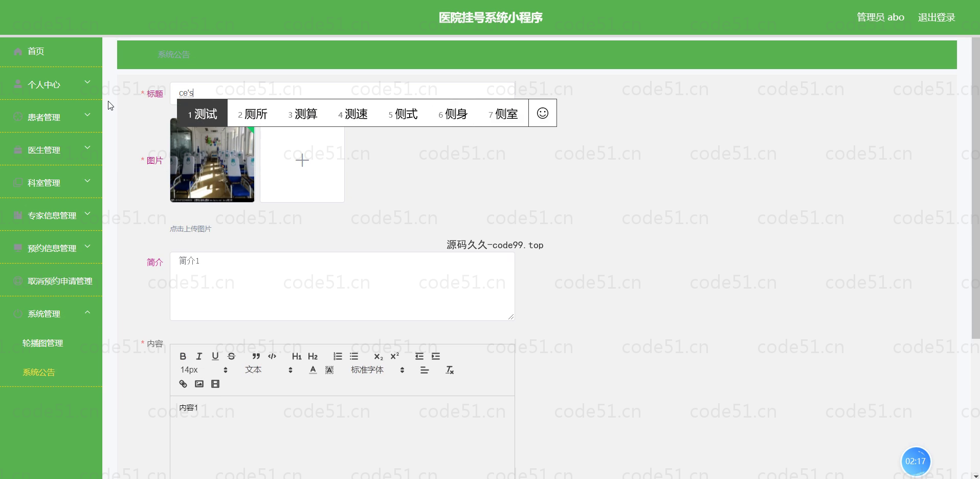The image size is (980, 479).
Task: Increase indent with the indent icon
Action: [x=436, y=356]
